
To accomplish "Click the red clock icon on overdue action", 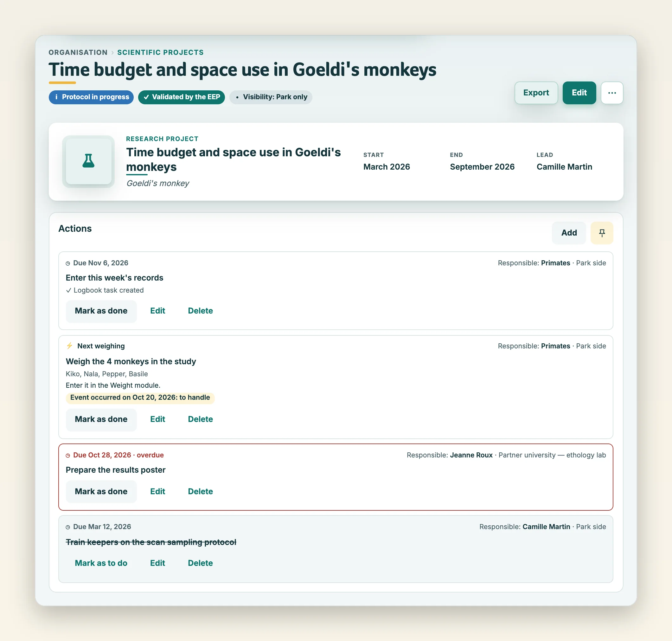I will pos(68,456).
